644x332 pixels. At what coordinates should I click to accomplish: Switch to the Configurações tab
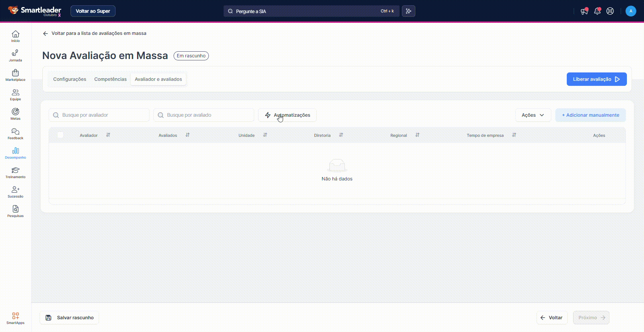[70, 79]
